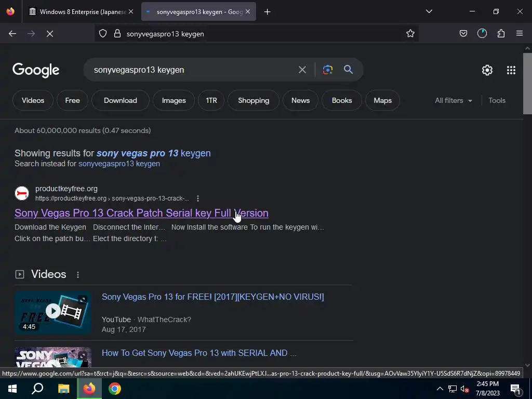Click the network status tray icon

pos(453,389)
